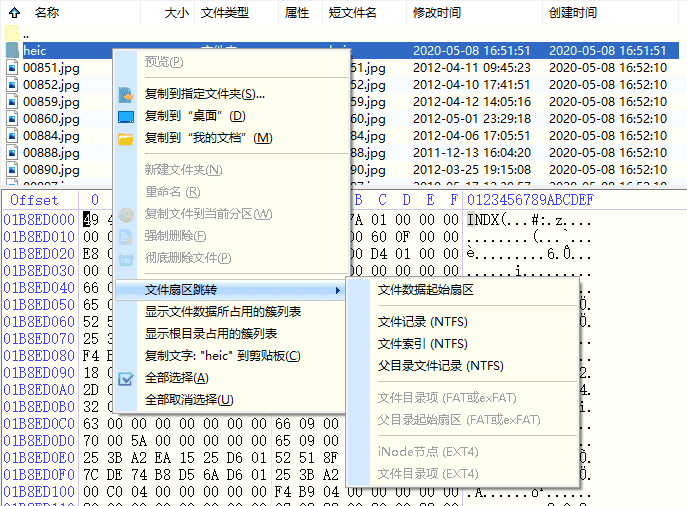Screen dimensions: 687x506
Task: Click the blue desktop icon in menu
Action: click(126, 116)
